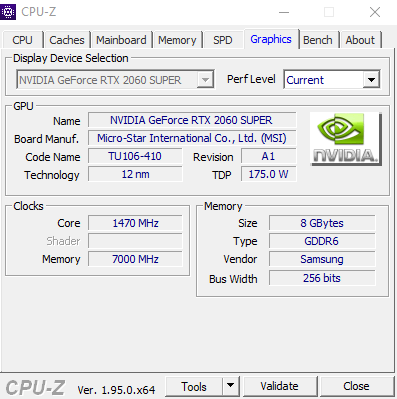Click the Close button at bottom

[x=356, y=387]
